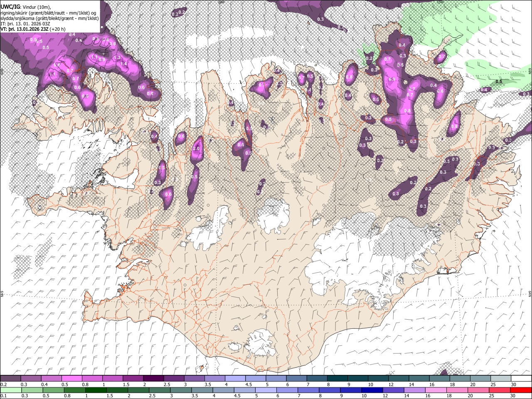Click the lightest green 0.1–0.3 swatch, lower scale

[x=11, y=390]
